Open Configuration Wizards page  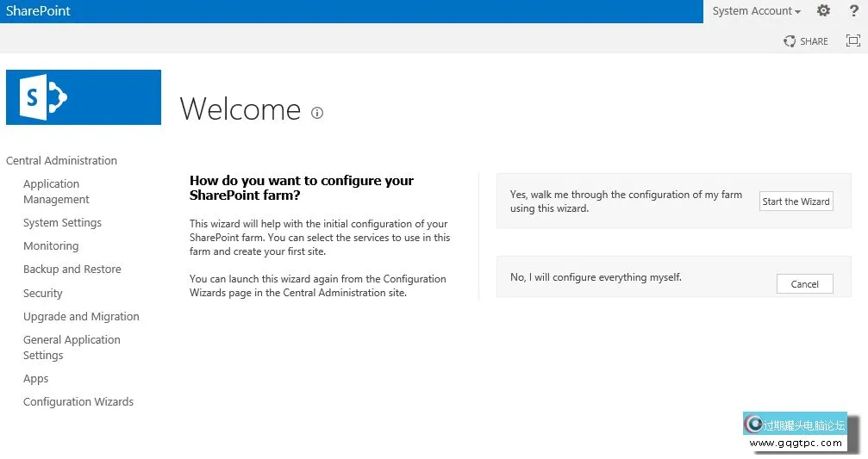pos(78,401)
